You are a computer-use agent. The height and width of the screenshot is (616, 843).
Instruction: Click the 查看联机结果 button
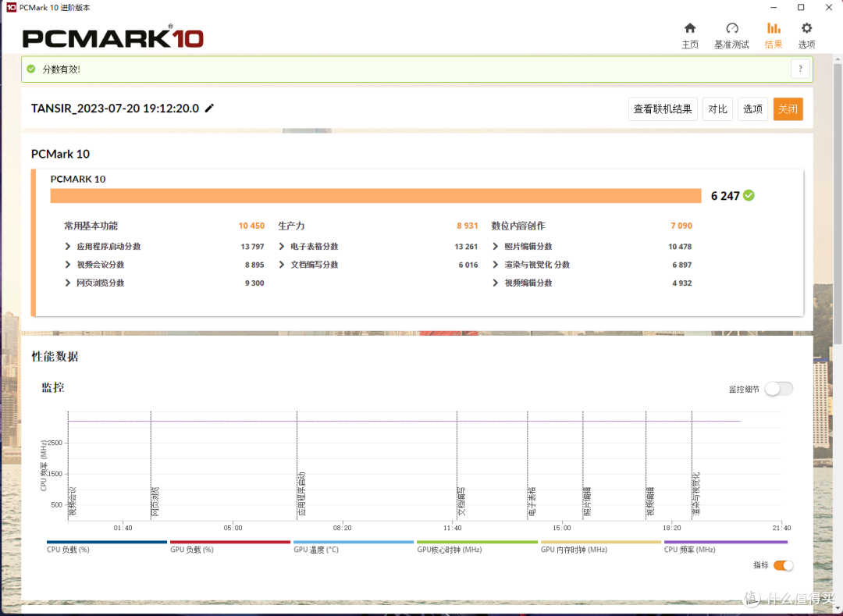(663, 109)
